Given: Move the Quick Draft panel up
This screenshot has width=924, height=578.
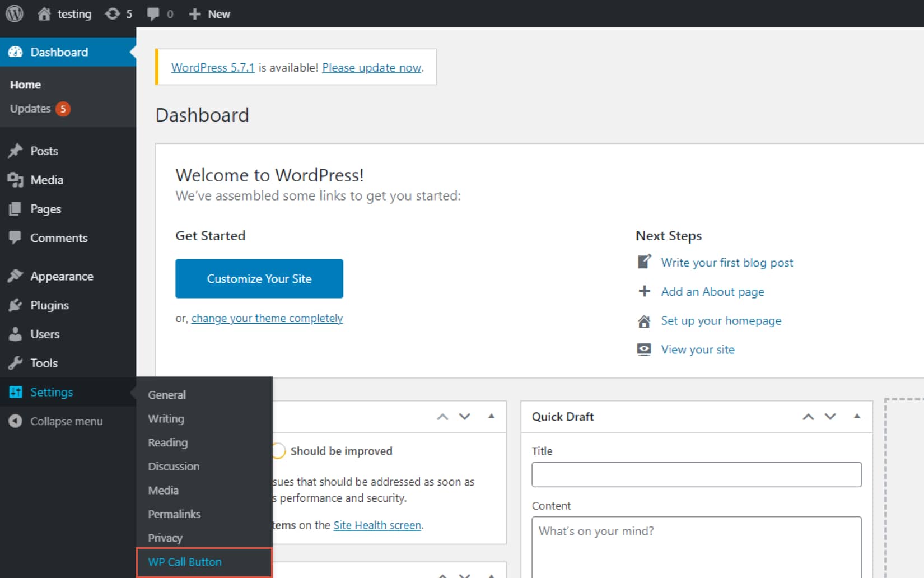Looking at the screenshot, I should coord(808,417).
